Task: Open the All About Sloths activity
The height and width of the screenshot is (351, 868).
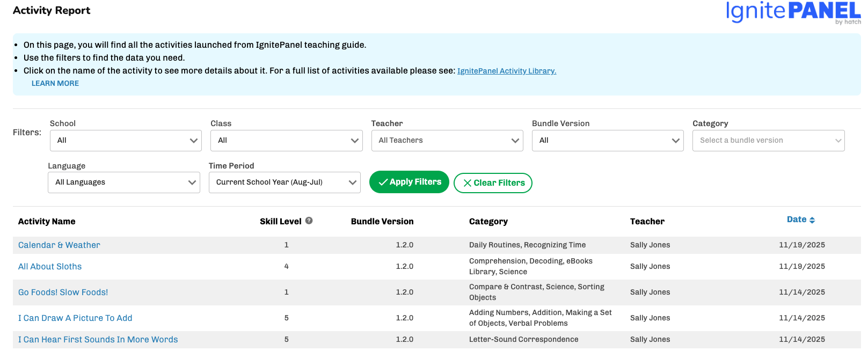Action: 50,267
